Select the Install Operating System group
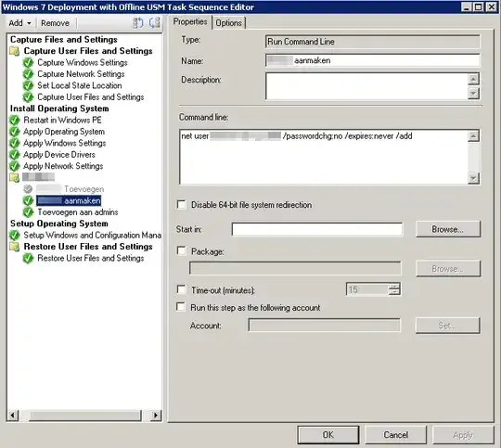501x448 pixels. [59, 109]
